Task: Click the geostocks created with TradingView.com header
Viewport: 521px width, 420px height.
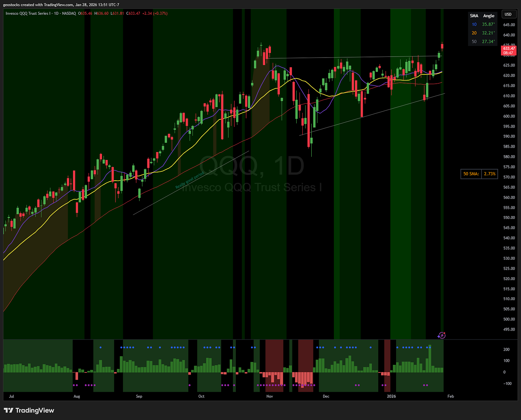Action: pyautogui.click(x=61, y=5)
